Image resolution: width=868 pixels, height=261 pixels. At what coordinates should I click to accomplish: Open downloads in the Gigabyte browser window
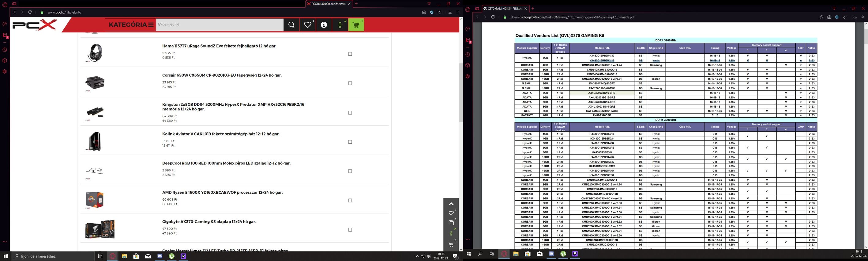tap(855, 17)
